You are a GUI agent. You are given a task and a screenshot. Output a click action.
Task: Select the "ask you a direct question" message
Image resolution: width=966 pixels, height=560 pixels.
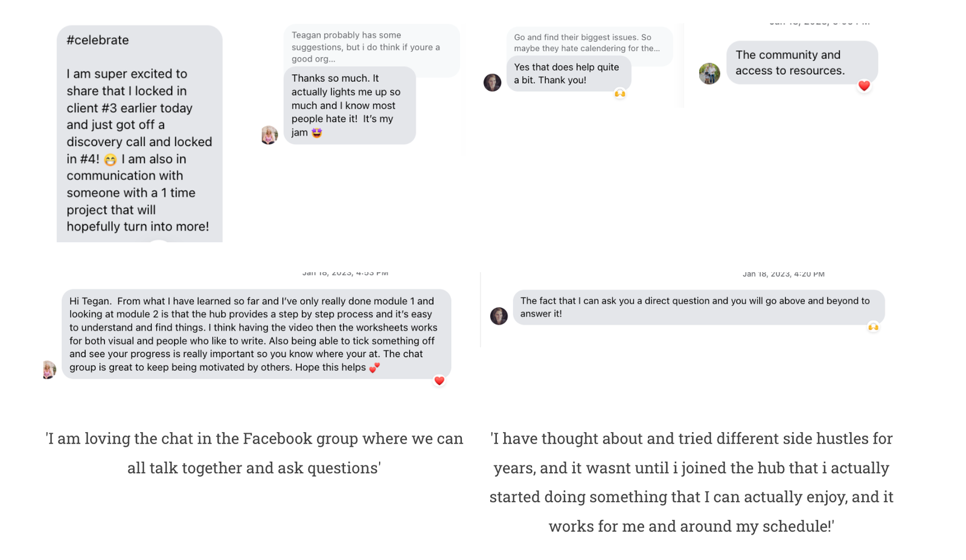coord(698,307)
